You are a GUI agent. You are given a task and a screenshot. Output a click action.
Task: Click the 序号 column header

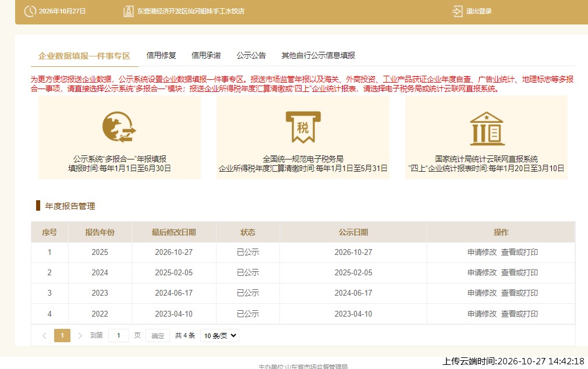click(49, 232)
